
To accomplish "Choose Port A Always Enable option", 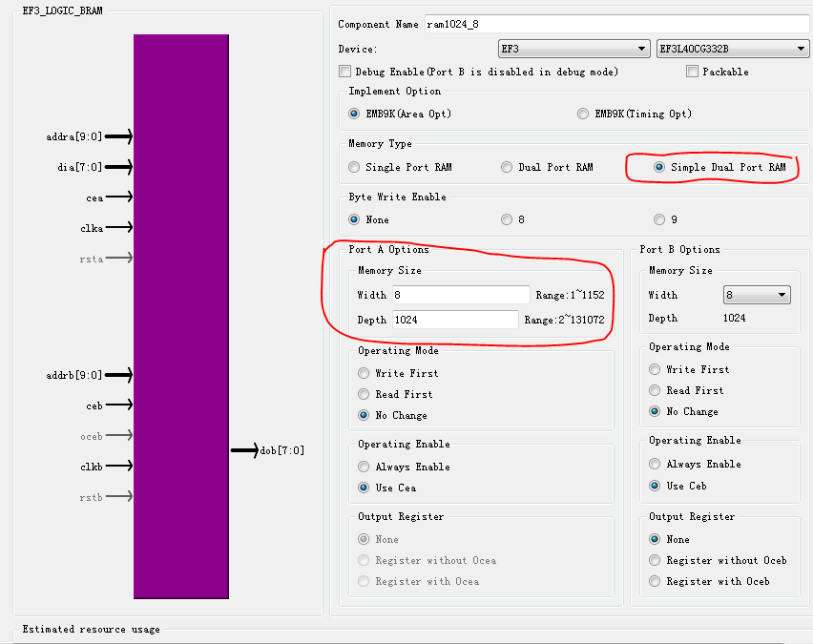I will [x=365, y=467].
